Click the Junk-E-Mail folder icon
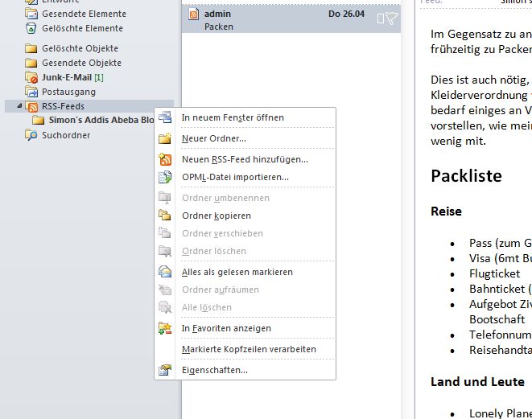Image resolution: width=532 pixels, height=419 pixels. coord(31,78)
